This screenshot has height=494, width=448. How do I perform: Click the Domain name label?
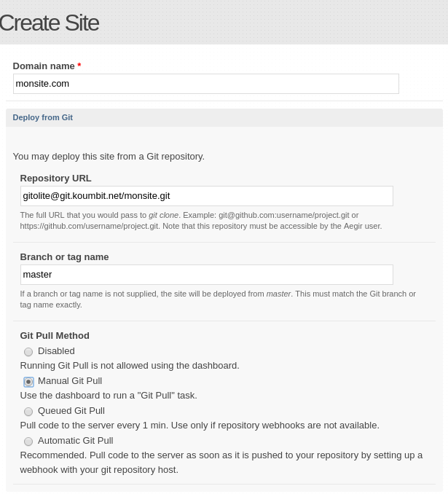(x=44, y=66)
